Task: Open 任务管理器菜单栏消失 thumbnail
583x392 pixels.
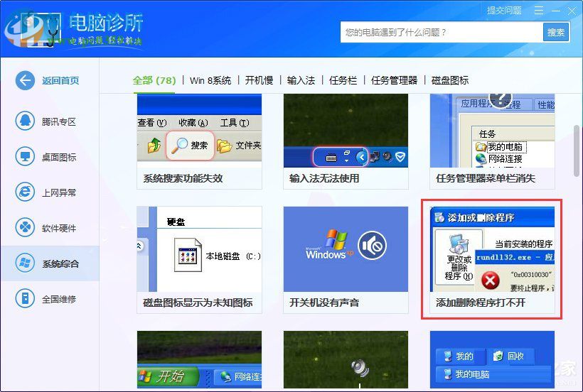Action: click(492, 131)
